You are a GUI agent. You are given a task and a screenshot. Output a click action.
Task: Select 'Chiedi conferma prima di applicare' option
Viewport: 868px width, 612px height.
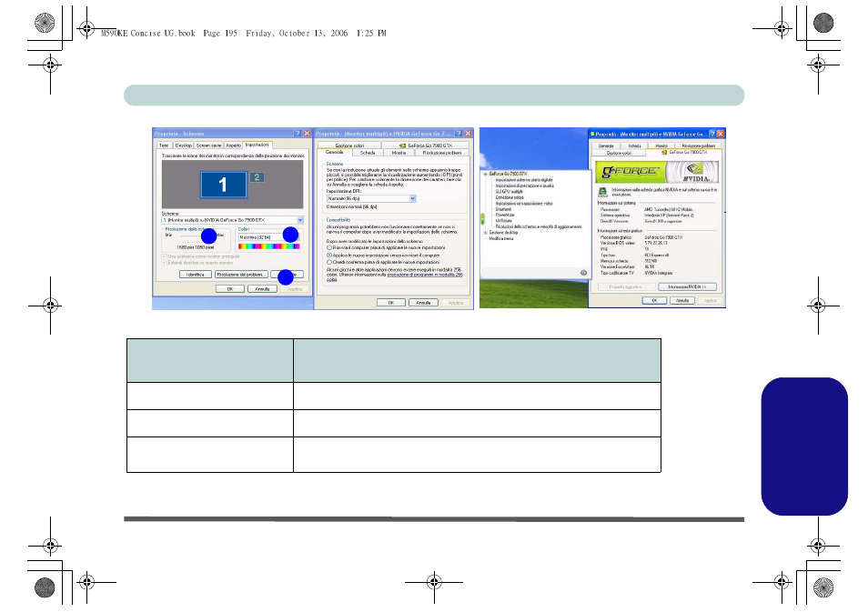tap(329, 262)
